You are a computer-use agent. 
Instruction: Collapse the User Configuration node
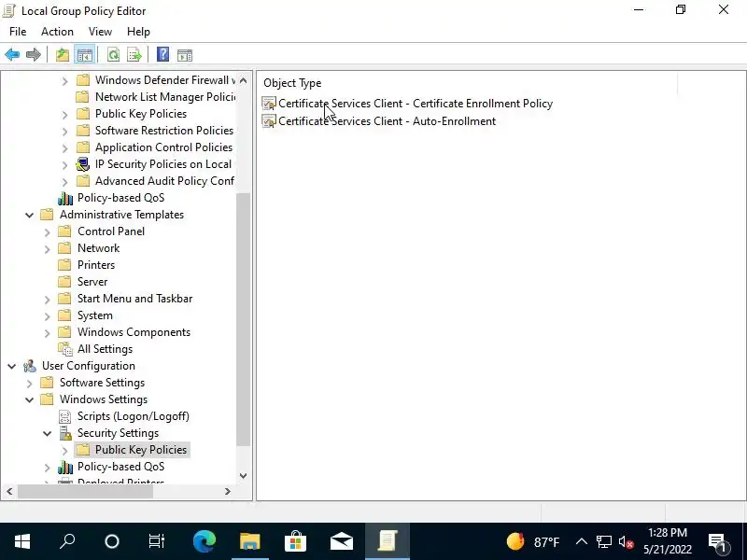12,366
